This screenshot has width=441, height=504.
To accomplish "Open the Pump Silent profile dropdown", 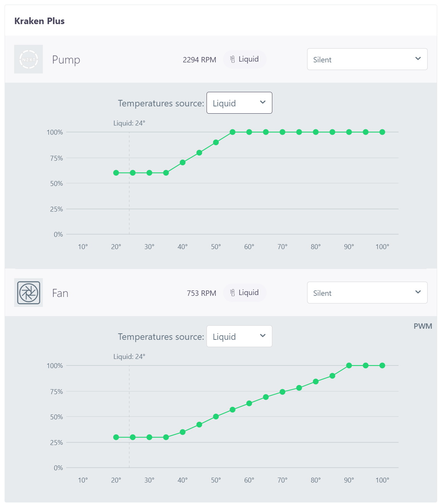I will [367, 59].
